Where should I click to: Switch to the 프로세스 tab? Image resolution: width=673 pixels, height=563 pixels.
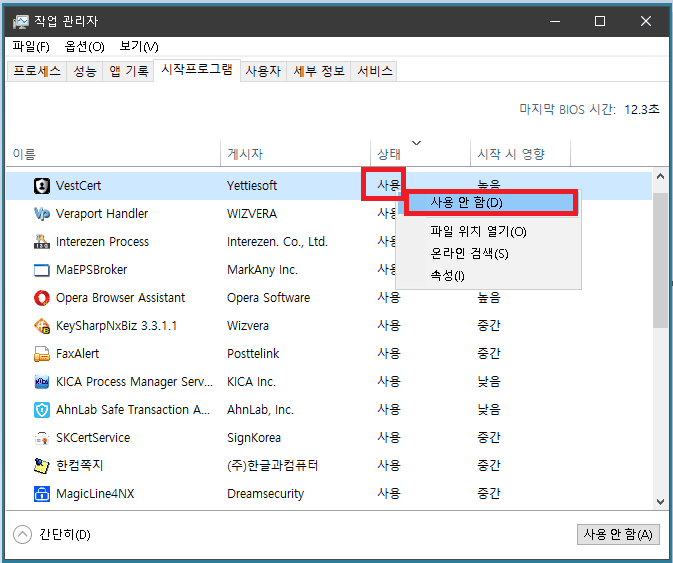(37, 71)
